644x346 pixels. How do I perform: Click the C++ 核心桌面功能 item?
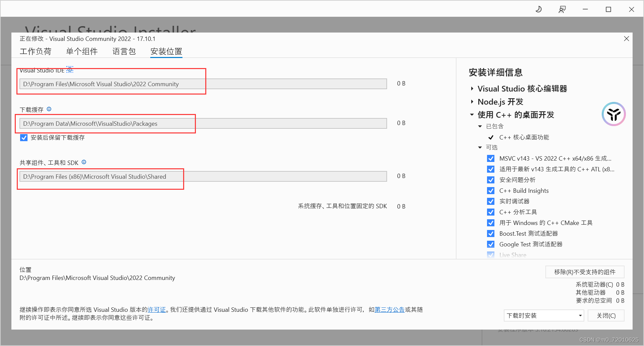point(524,137)
